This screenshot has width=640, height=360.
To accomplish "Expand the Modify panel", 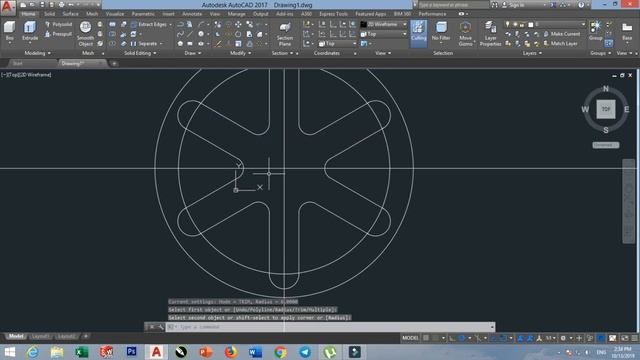I will 240,53.
